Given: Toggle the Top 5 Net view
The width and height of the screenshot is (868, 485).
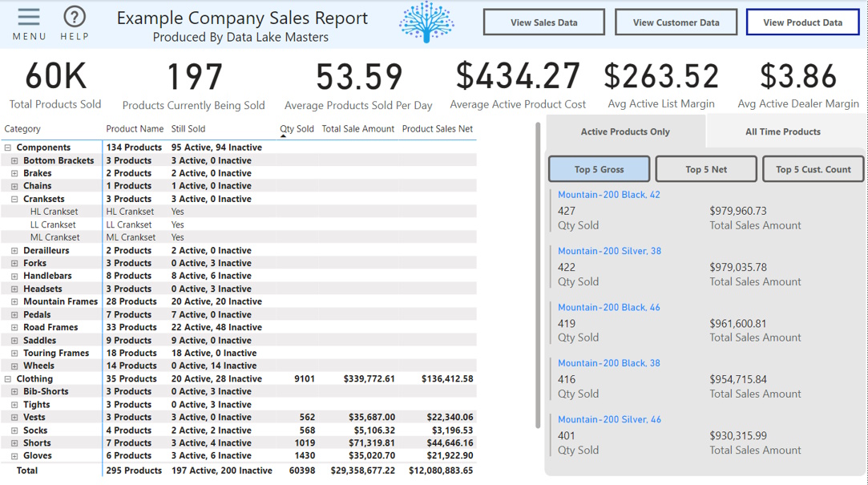Looking at the screenshot, I should click(x=706, y=169).
